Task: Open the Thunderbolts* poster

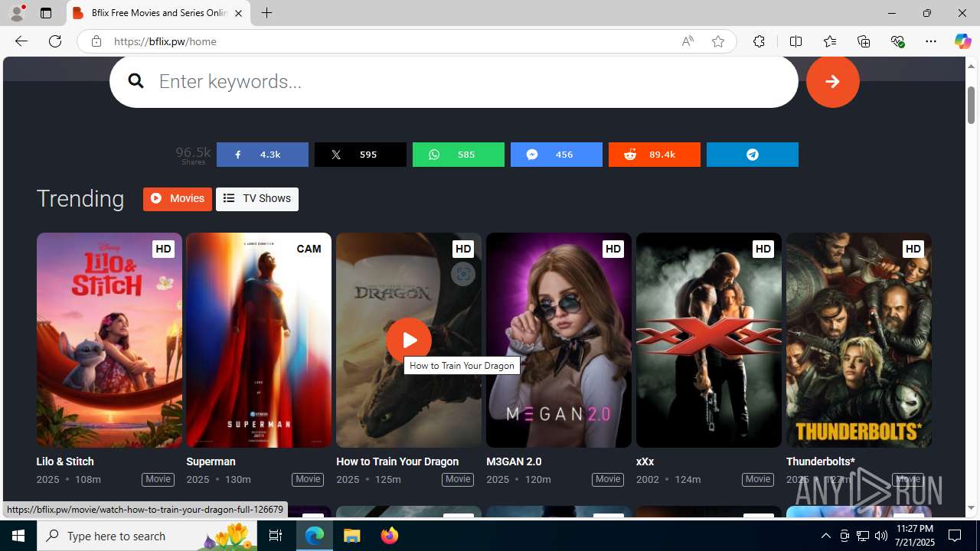Action: 859,340
